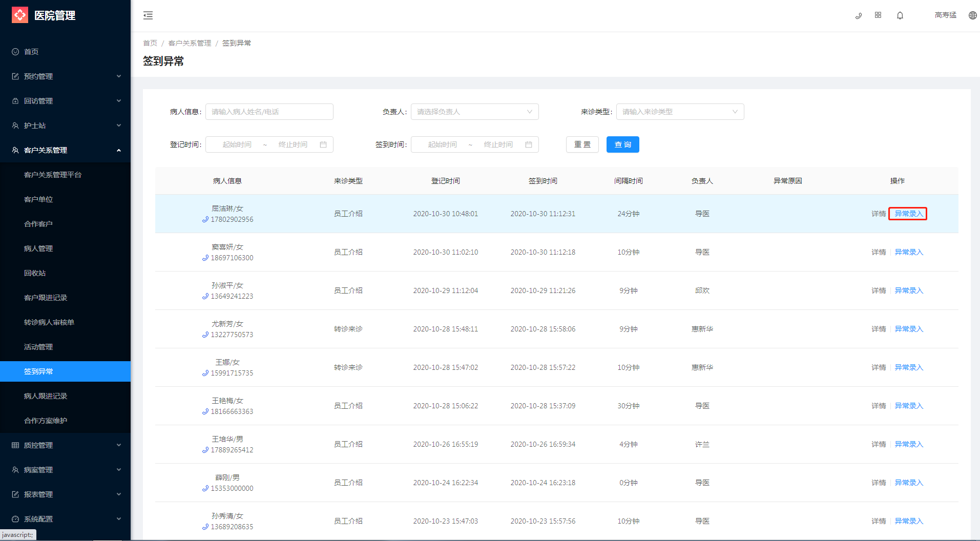This screenshot has width=980, height=541.
Task: Click the calendar icon in 签到时间 range
Action: 529,144
